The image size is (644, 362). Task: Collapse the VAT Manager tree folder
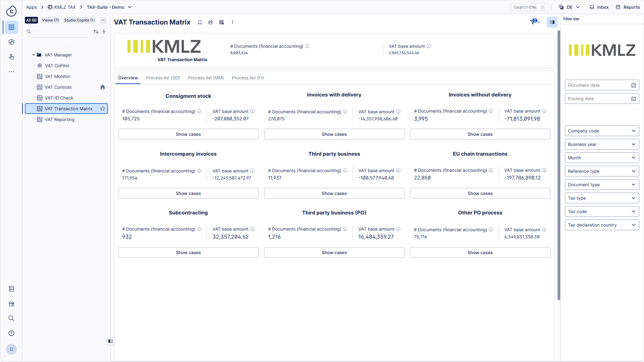[34, 55]
